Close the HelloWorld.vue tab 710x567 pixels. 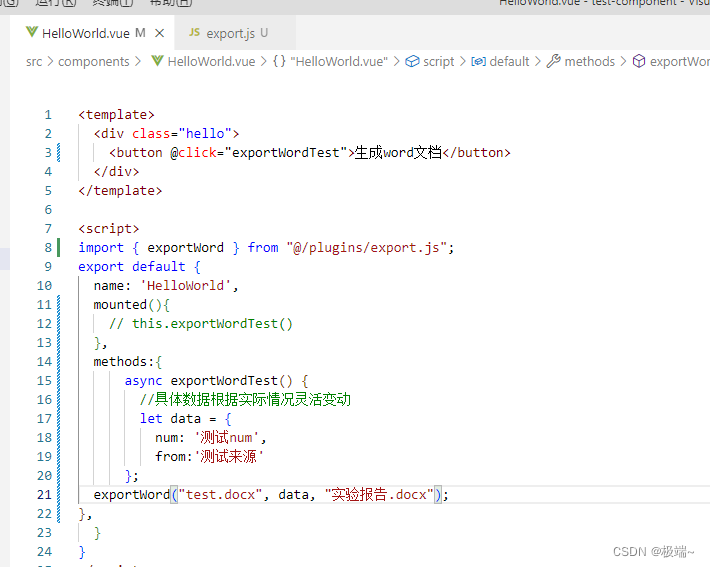coord(159,33)
